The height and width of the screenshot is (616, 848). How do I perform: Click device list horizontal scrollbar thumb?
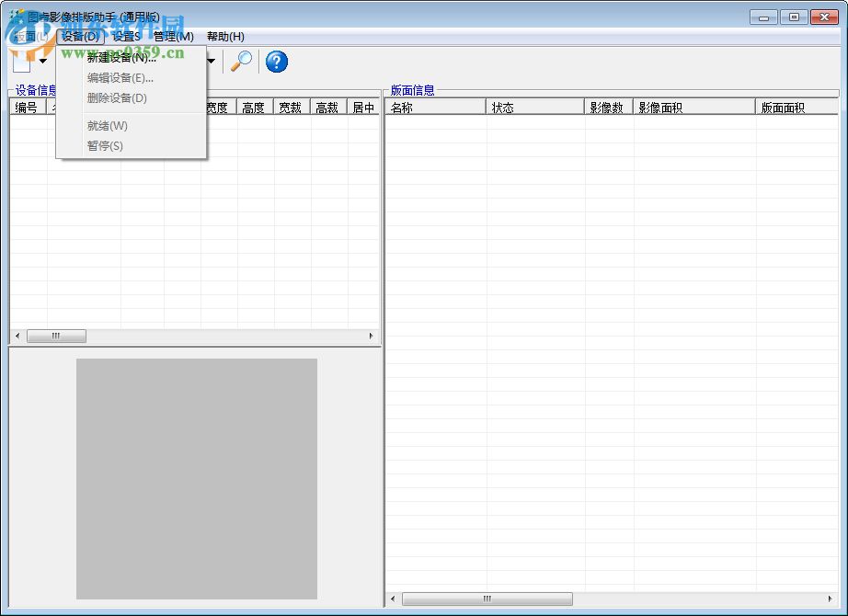(56, 336)
